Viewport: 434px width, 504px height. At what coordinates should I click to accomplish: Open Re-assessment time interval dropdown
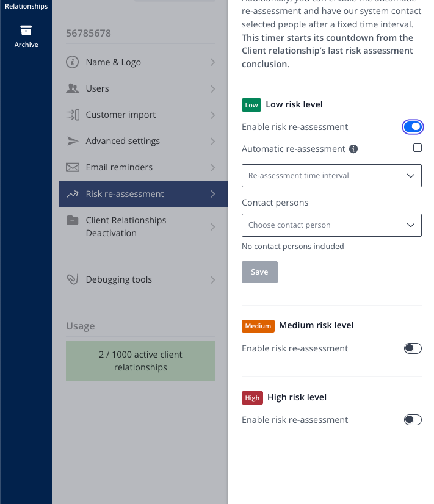click(x=331, y=176)
